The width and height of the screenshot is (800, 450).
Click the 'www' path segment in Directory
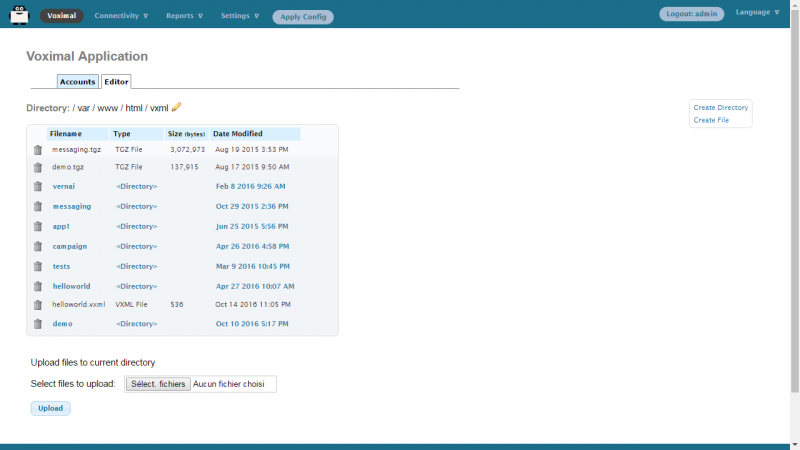(108, 108)
